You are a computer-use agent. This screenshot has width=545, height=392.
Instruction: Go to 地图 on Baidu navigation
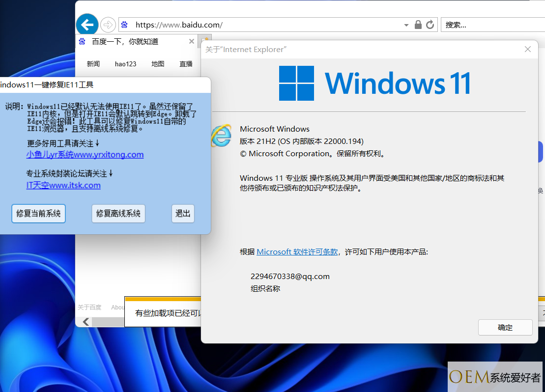(158, 64)
